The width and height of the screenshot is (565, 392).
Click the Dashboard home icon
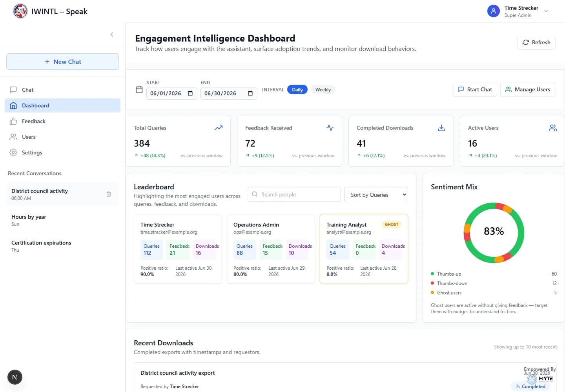click(x=13, y=105)
